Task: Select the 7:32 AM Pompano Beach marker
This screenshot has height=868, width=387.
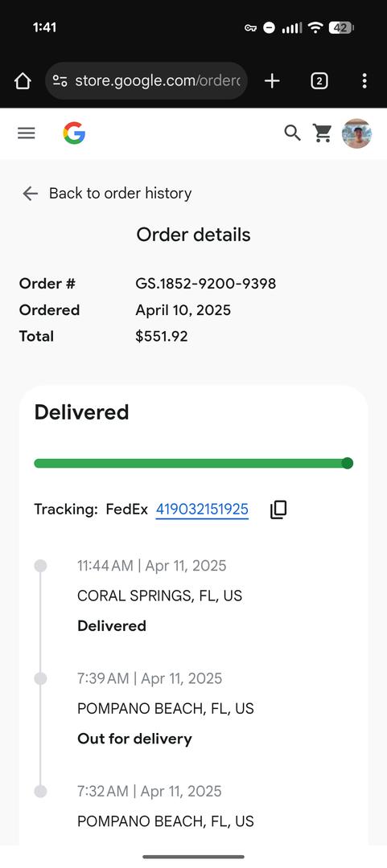Action: click(40, 792)
